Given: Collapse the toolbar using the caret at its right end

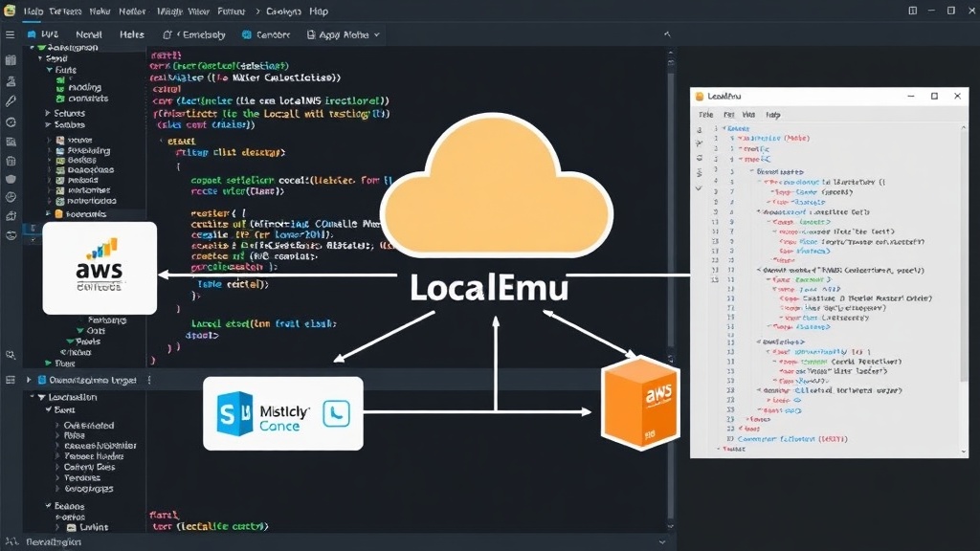Looking at the screenshot, I should (667, 34).
